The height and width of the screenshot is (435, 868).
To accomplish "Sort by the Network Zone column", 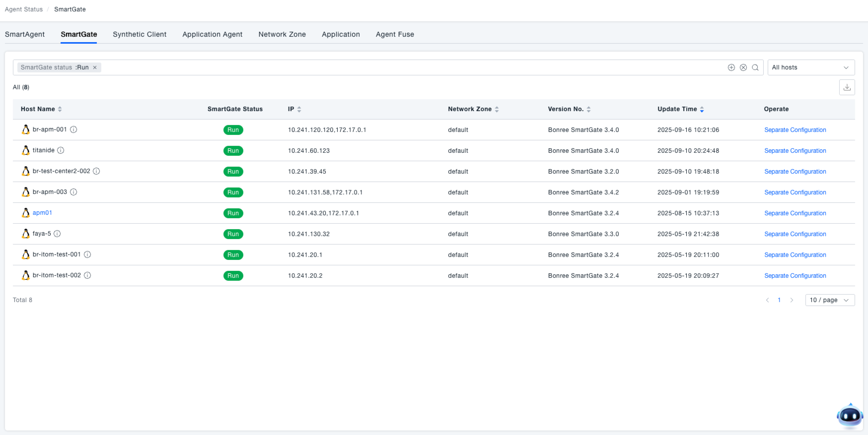I will [497, 109].
